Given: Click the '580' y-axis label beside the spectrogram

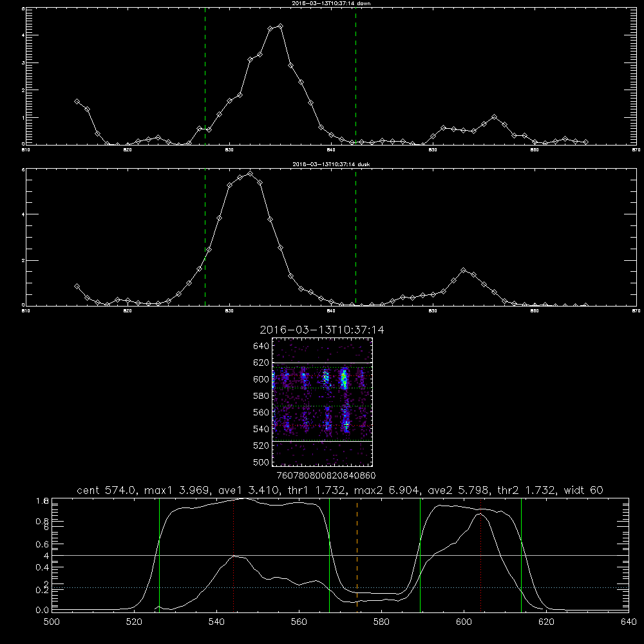Looking at the screenshot, I should [261, 395].
